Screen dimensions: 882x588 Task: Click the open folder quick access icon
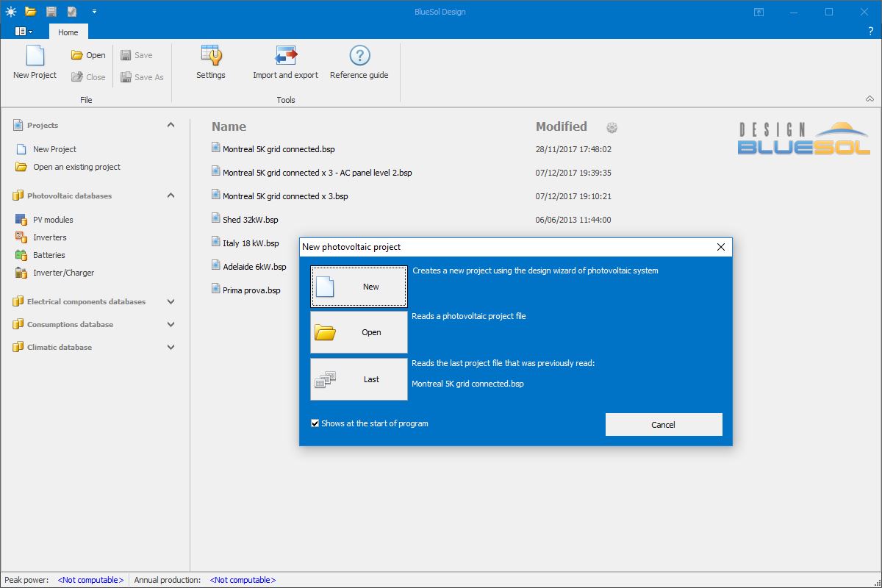coord(30,11)
